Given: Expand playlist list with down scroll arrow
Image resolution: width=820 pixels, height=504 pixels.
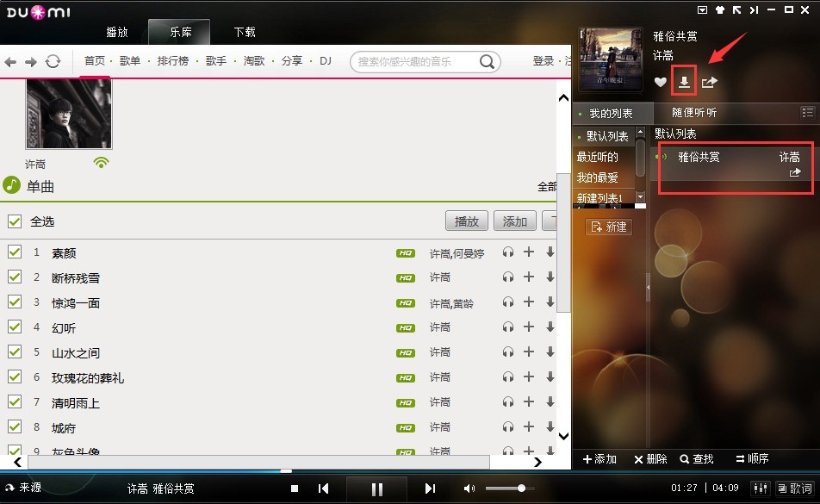Looking at the screenshot, I should 640,196.
